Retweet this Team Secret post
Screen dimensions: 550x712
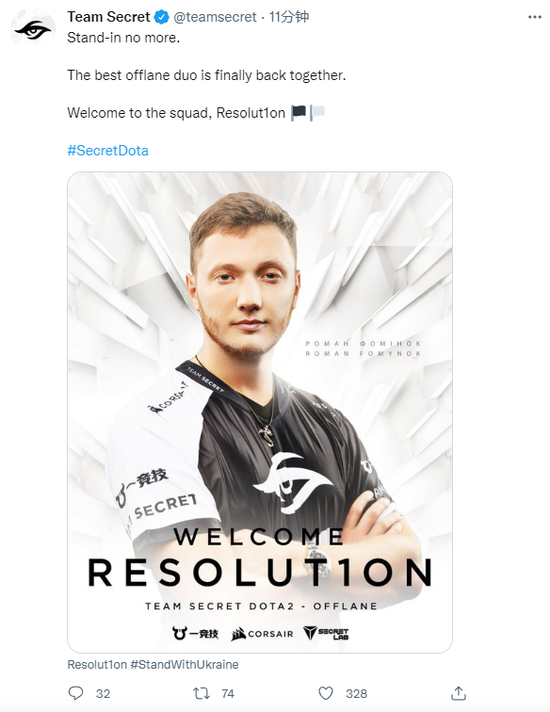201,693
